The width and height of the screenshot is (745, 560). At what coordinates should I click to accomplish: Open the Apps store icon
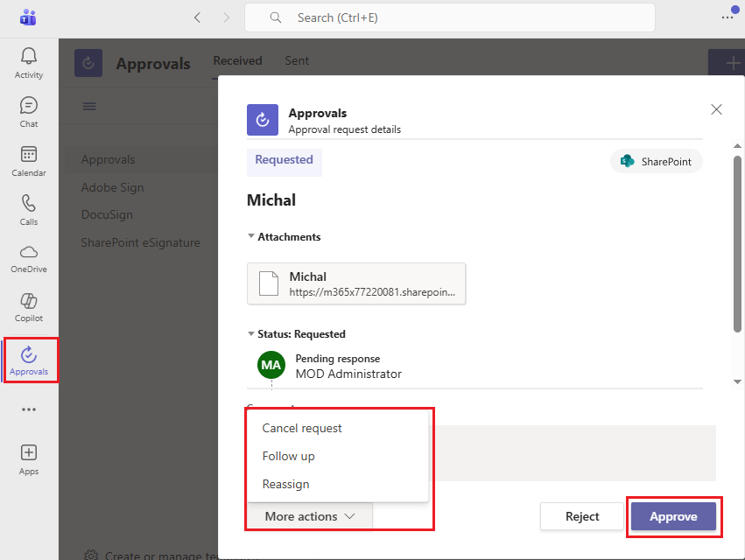[29, 458]
